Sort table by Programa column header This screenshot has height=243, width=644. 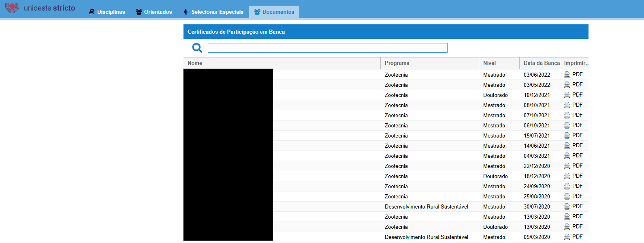click(x=397, y=63)
